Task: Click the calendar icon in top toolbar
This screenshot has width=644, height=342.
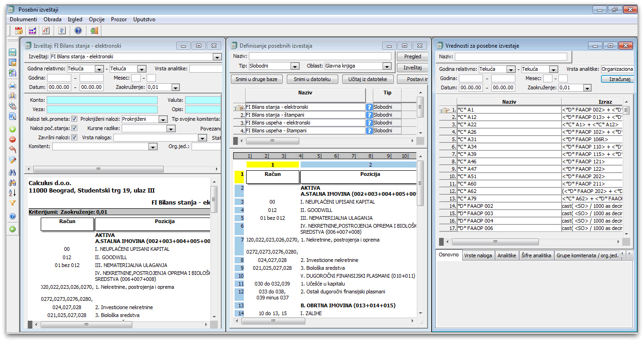Action: [19, 31]
